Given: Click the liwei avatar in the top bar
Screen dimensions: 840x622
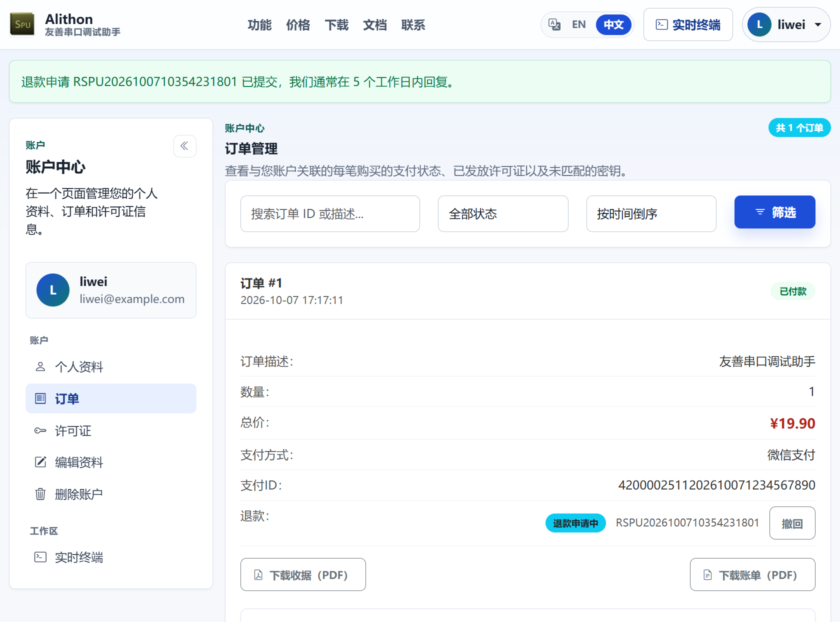Looking at the screenshot, I should point(759,24).
